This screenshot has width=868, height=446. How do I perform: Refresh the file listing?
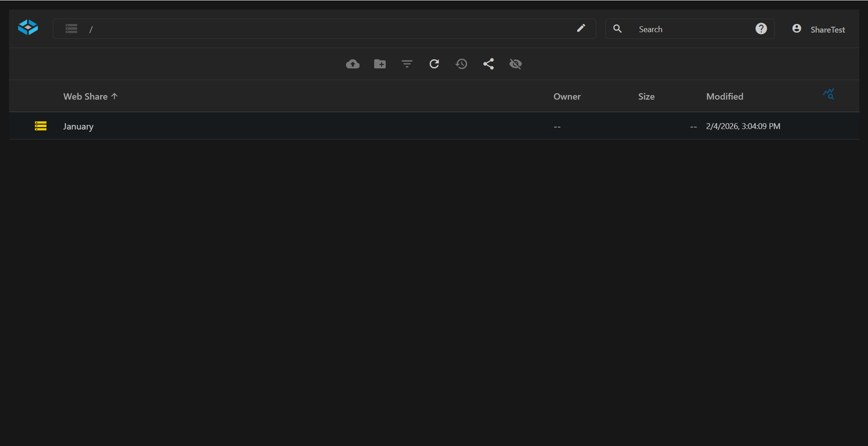434,64
